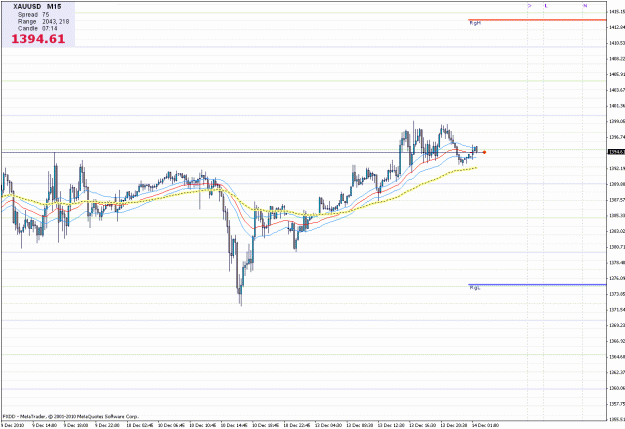The width and height of the screenshot is (625, 429).
Task: Select the orange RgH range-high line
Action: (537, 20)
